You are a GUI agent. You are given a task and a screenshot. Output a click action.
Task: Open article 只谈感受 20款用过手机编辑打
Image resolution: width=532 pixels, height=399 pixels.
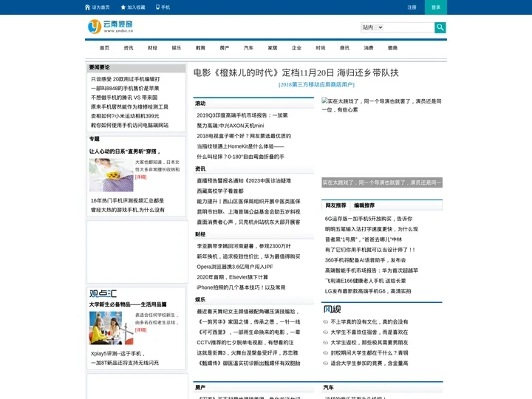click(x=125, y=79)
